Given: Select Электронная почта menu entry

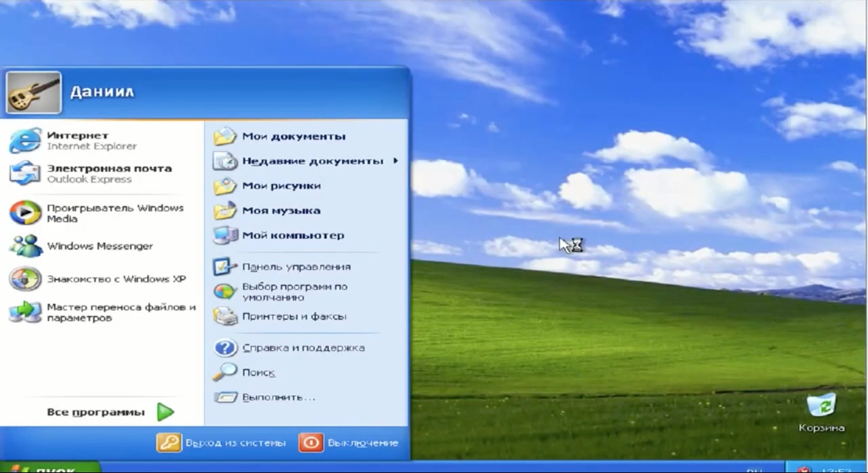Looking at the screenshot, I should pyautogui.click(x=109, y=168).
